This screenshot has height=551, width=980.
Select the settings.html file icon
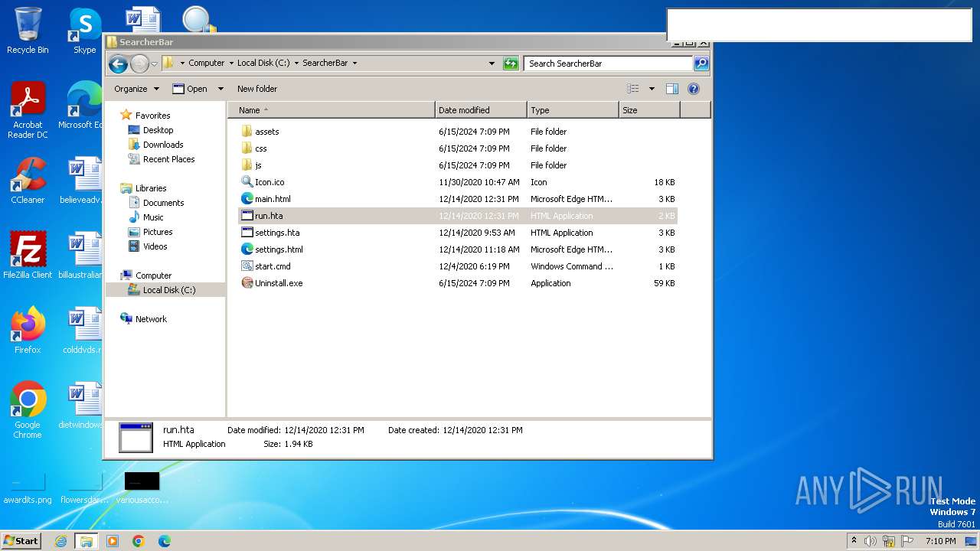coord(247,249)
